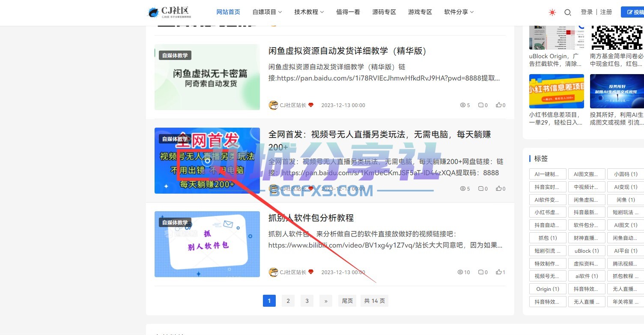This screenshot has height=335, width=644.
Task: Select current page 1 in pagination
Action: coord(269,301)
